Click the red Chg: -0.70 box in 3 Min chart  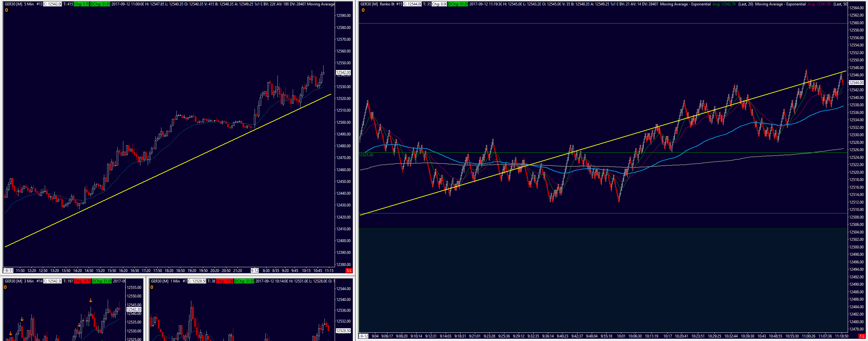point(83,281)
